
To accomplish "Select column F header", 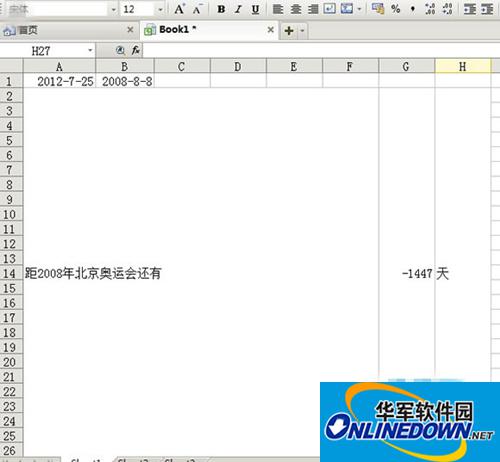I will tap(350, 67).
